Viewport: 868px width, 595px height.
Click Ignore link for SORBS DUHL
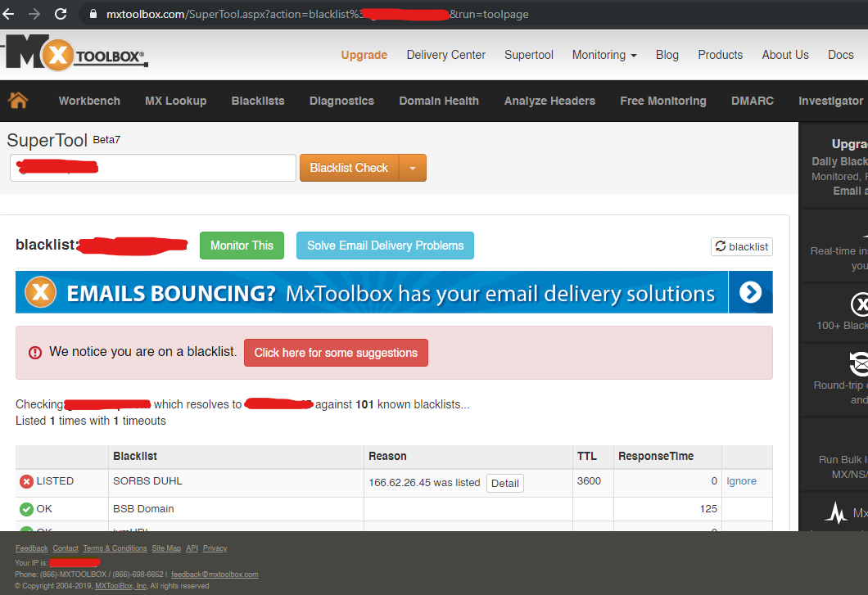click(x=741, y=481)
